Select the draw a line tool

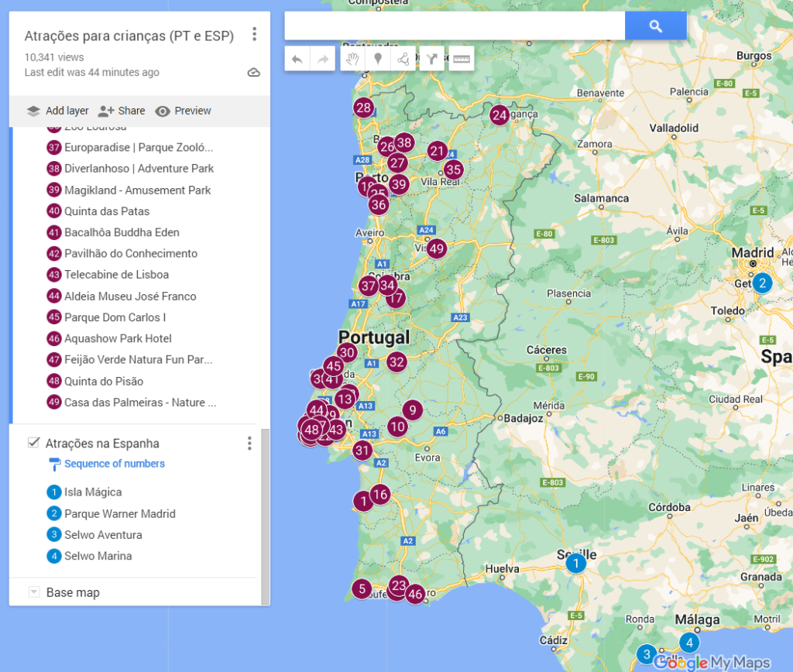coord(403,59)
